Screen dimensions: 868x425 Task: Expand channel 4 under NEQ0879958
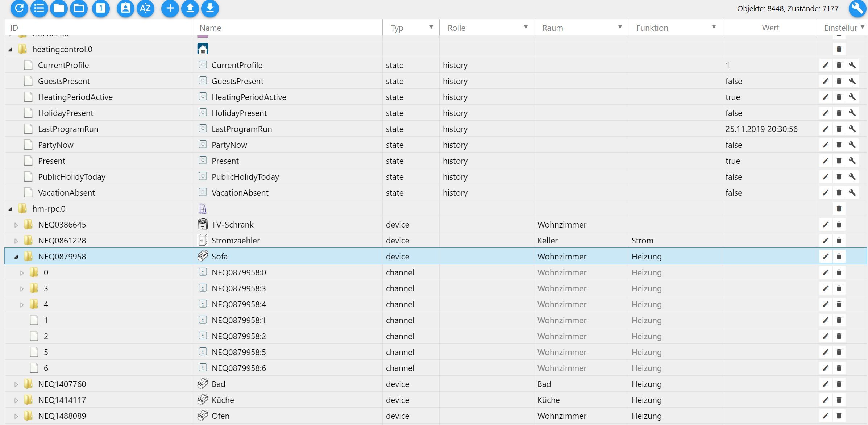(x=22, y=305)
